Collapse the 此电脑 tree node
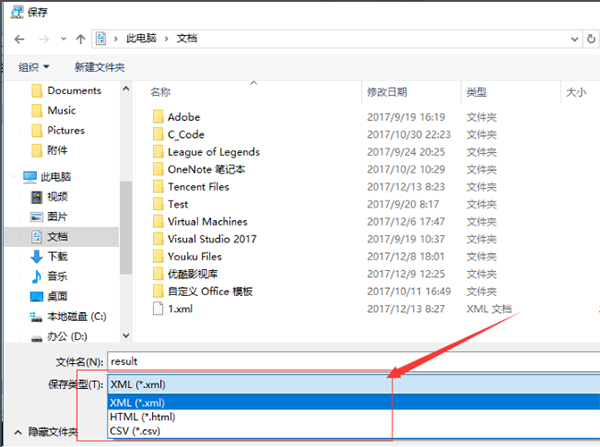Viewport: 600px width, 447px height. [x=13, y=177]
